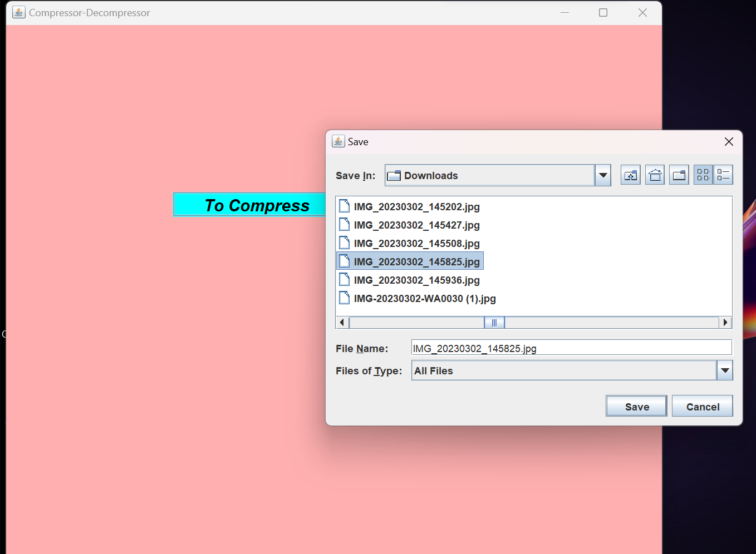756x554 pixels.
Task: Open the Save In location dropdown
Action: click(x=603, y=175)
